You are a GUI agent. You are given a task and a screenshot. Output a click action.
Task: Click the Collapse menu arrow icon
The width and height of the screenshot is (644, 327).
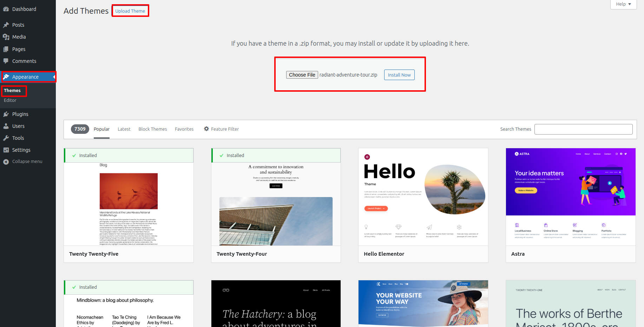(x=6, y=162)
